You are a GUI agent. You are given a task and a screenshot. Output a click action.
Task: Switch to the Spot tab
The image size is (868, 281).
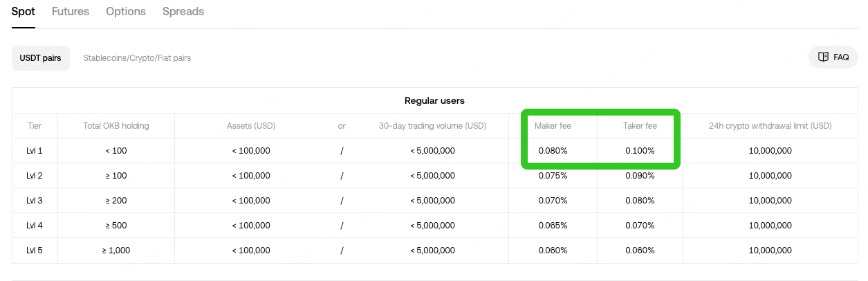(24, 12)
